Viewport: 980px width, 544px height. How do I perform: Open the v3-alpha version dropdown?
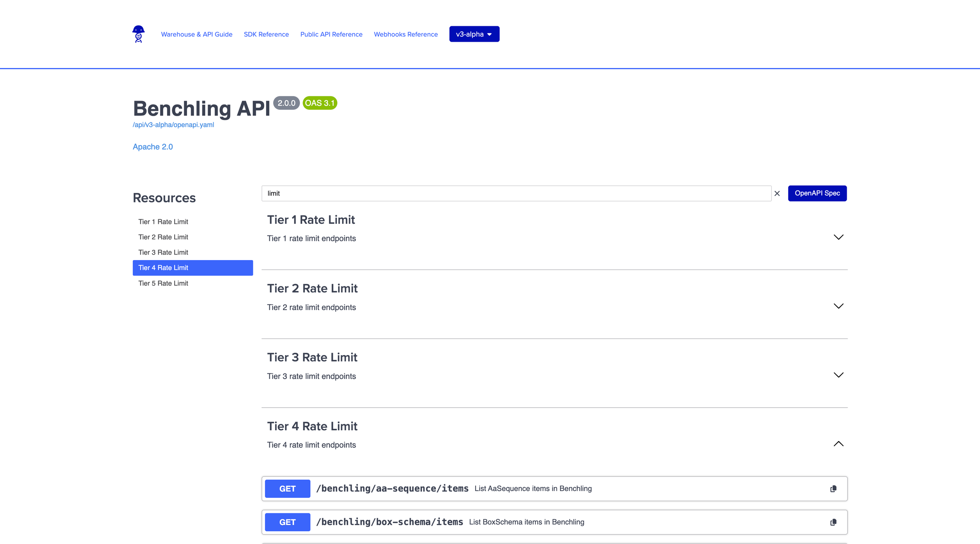coord(474,34)
